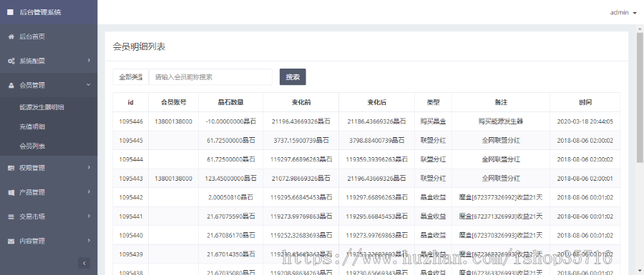Click account 13800138000 in row 1095446
644x275 pixels.
[x=173, y=121]
